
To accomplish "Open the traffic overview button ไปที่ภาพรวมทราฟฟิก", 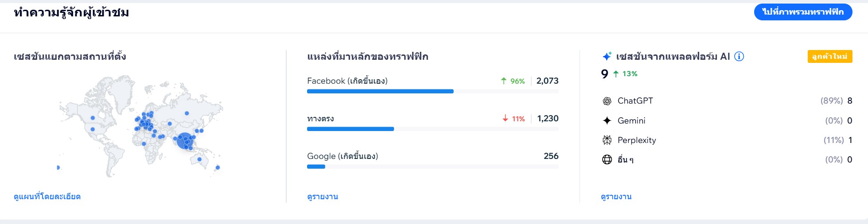I will pyautogui.click(x=803, y=12).
